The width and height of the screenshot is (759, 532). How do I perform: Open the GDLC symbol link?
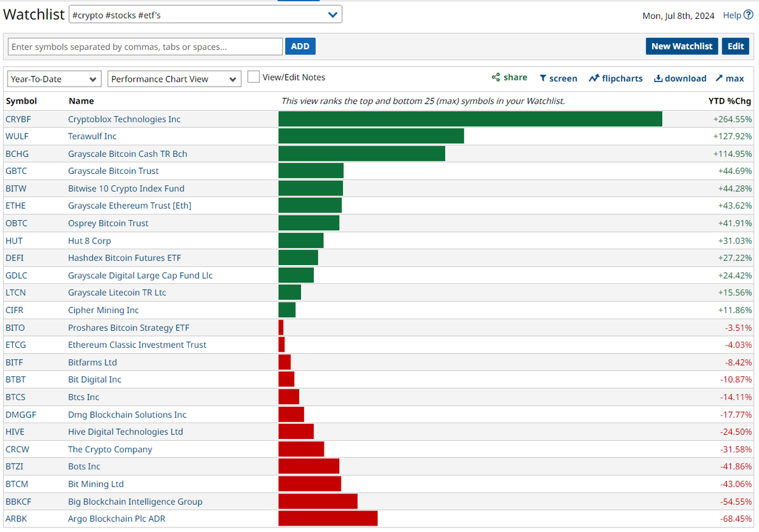pyautogui.click(x=16, y=276)
